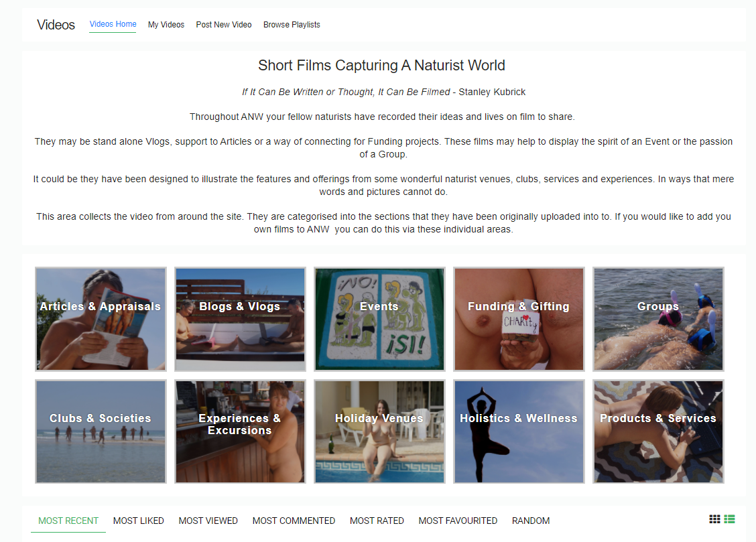Go to Post New Video

click(x=224, y=25)
